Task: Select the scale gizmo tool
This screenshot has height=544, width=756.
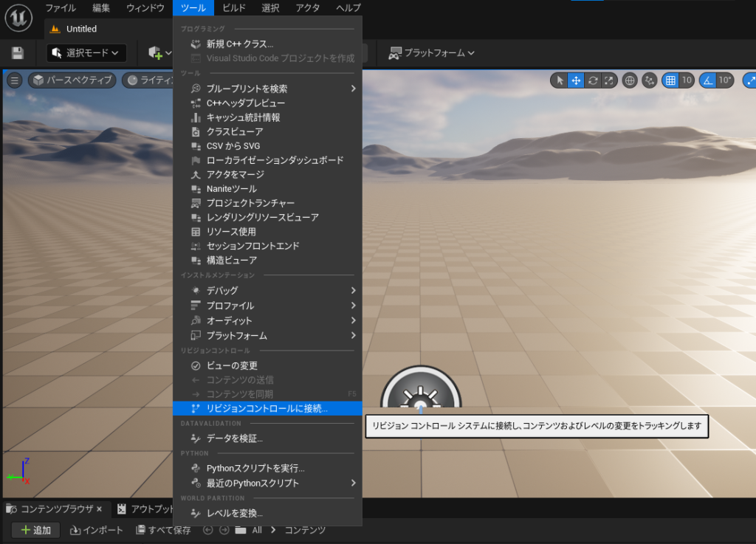Action: pyautogui.click(x=609, y=80)
